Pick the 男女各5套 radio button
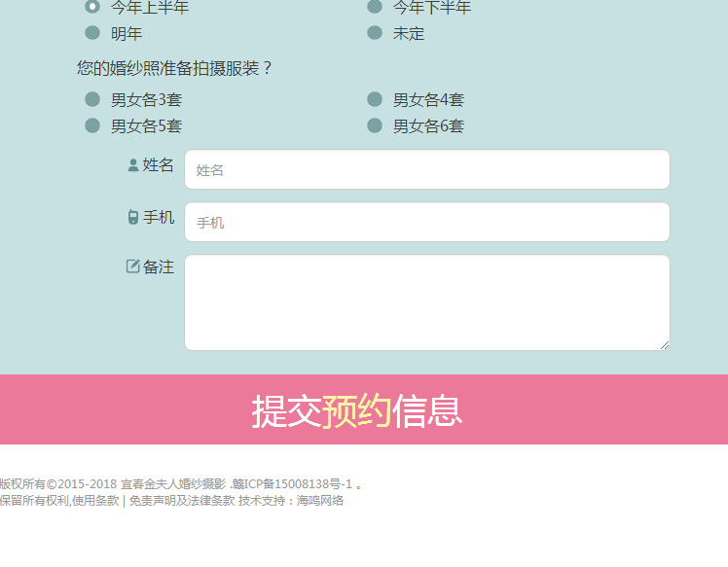728x567 pixels. pyautogui.click(x=92, y=125)
